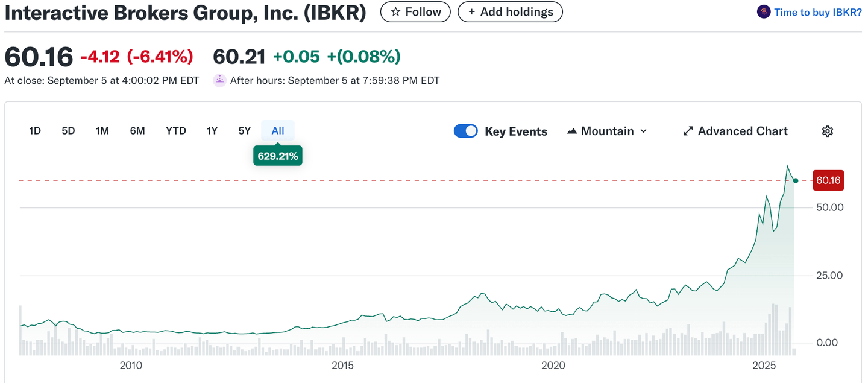
Task: Switch to the 5D range tab
Action: coord(68,131)
